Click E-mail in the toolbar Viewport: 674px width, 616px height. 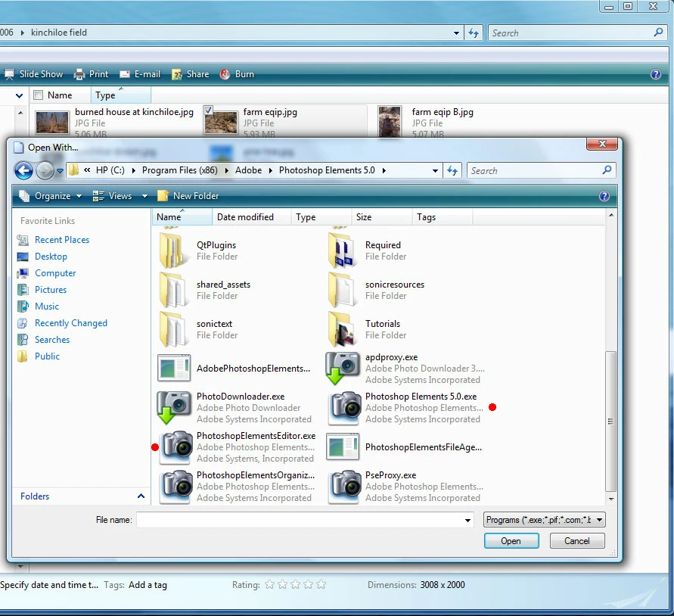(x=140, y=74)
